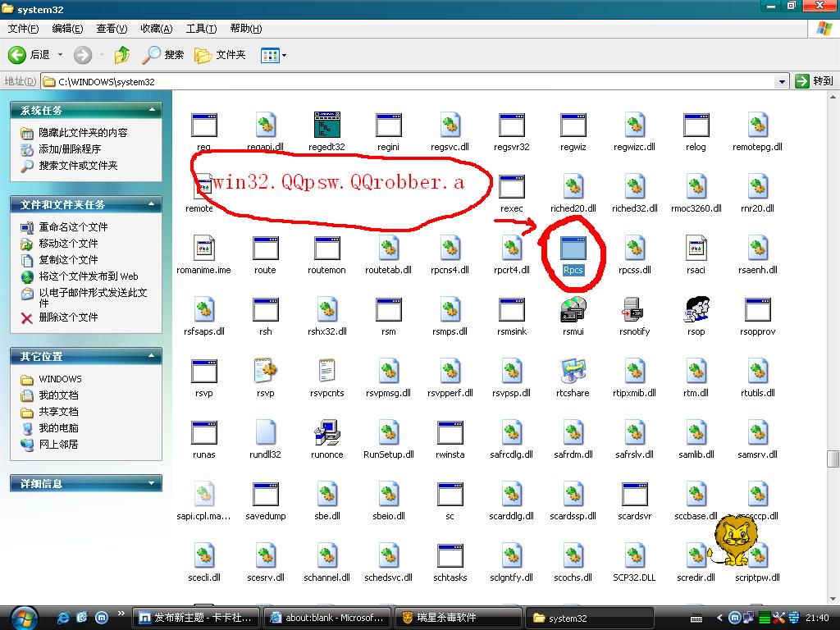This screenshot has width=840, height=630.
Task: Click 重命名这个文件 link
Action: (x=73, y=227)
